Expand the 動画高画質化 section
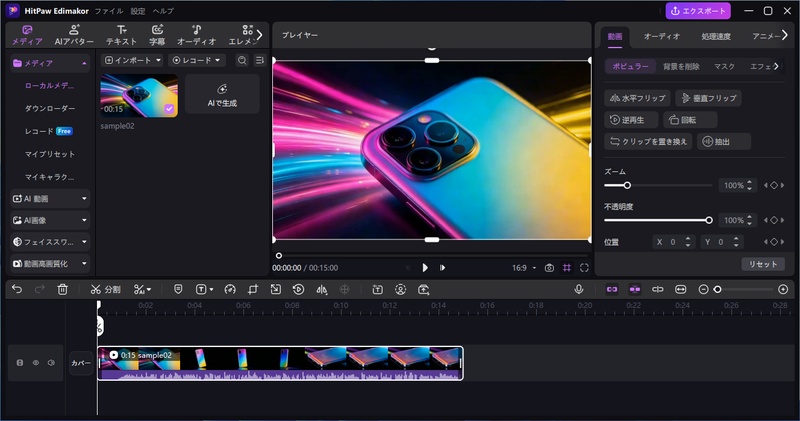The height and width of the screenshot is (421, 800). pyautogui.click(x=50, y=264)
